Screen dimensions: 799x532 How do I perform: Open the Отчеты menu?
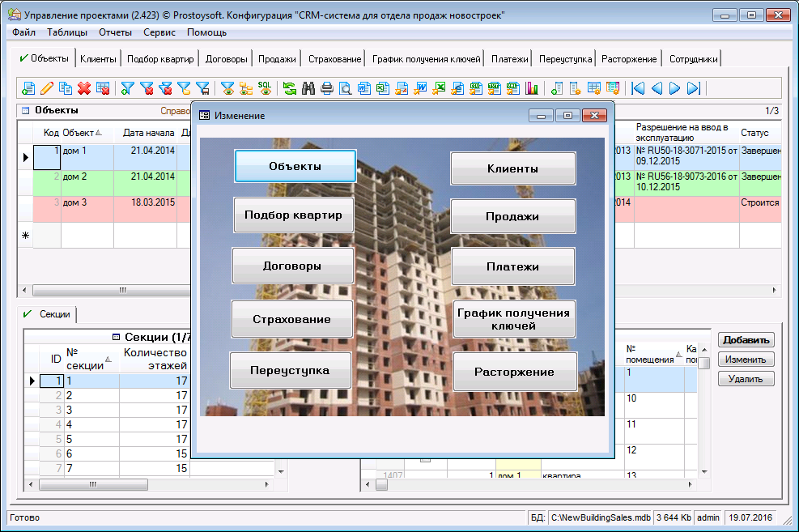pyautogui.click(x=115, y=32)
